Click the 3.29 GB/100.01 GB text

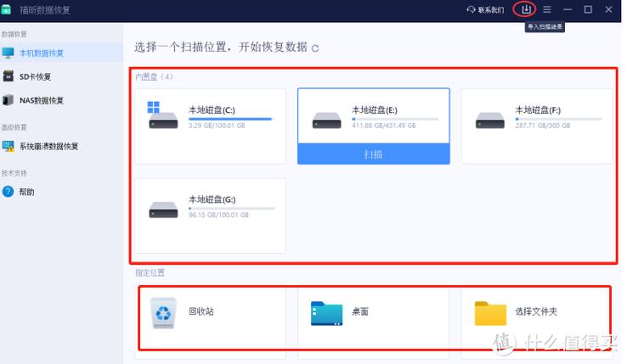coord(217,126)
